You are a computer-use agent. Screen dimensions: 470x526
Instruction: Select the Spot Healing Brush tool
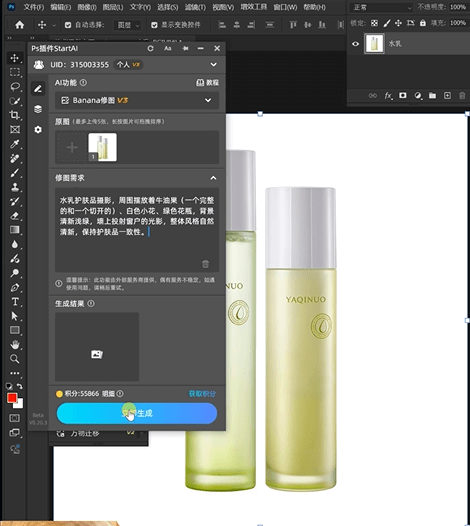(14, 158)
